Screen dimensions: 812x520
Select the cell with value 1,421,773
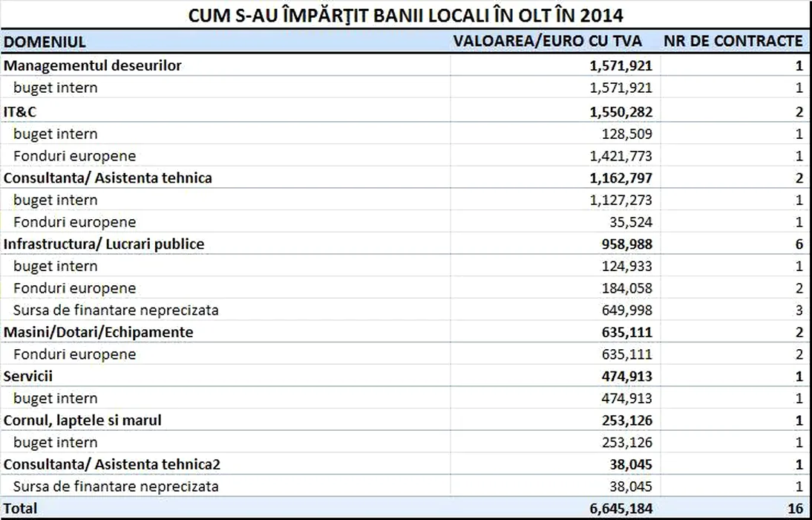click(x=621, y=156)
